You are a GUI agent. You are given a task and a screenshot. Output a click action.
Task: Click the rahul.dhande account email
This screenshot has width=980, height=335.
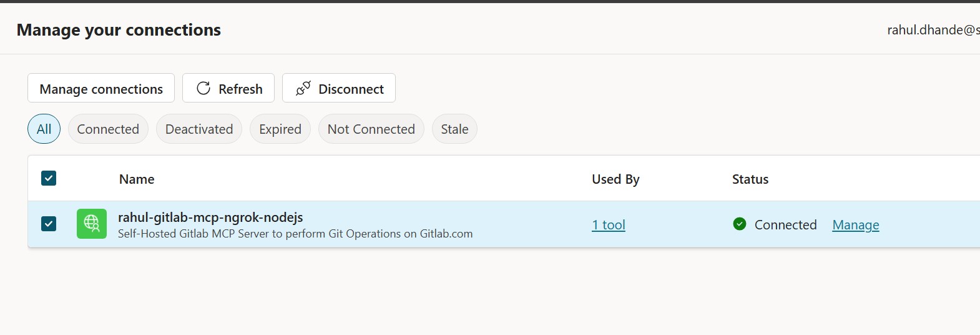tap(933, 30)
